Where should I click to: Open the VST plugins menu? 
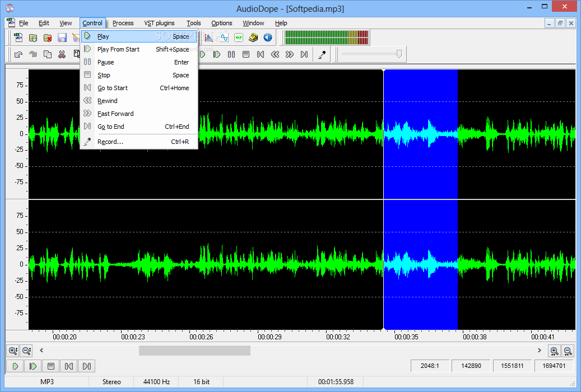tap(159, 23)
